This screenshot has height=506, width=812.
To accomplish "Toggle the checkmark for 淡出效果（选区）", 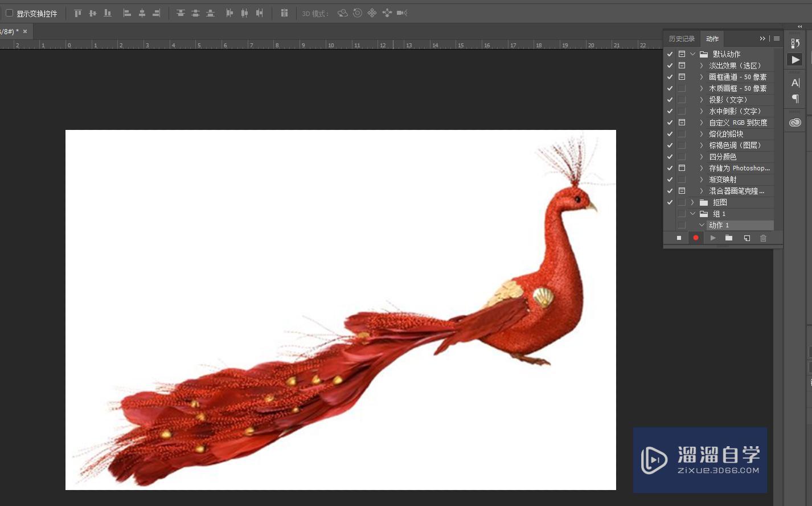I will coord(670,66).
